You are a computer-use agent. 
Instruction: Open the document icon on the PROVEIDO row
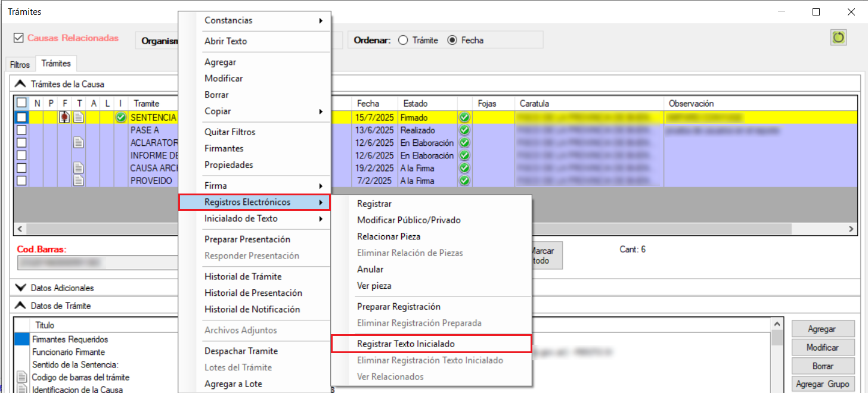[78, 180]
